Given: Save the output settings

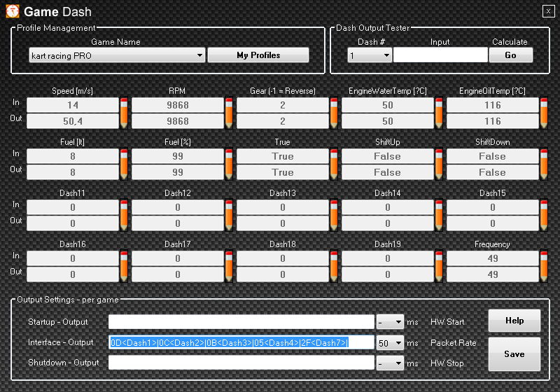Looking at the screenshot, I should click(514, 354).
